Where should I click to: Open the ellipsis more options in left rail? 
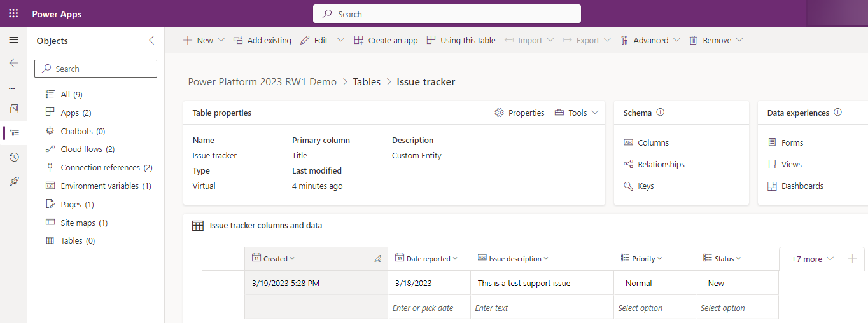click(x=12, y=88)
